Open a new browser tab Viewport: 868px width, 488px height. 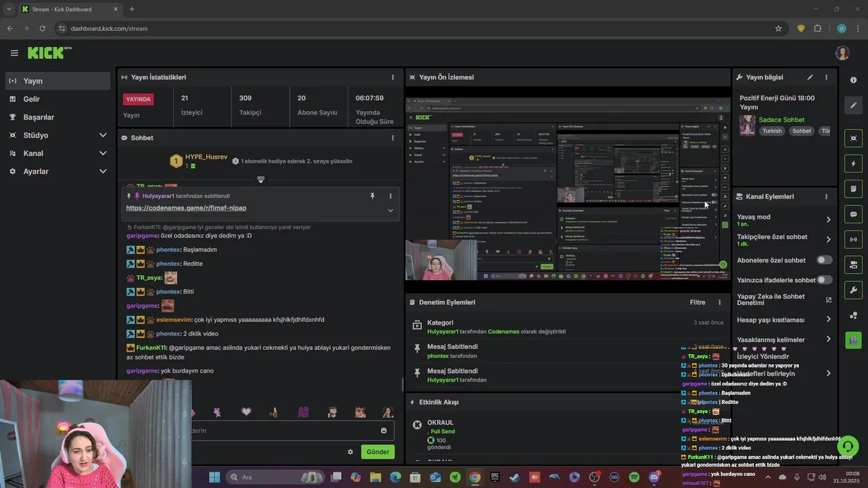click(132, 9)
